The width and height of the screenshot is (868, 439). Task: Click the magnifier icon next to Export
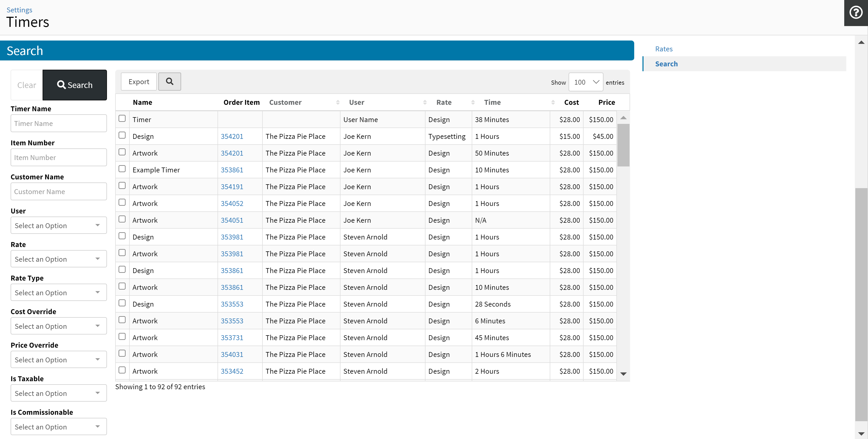coord(169,82)
